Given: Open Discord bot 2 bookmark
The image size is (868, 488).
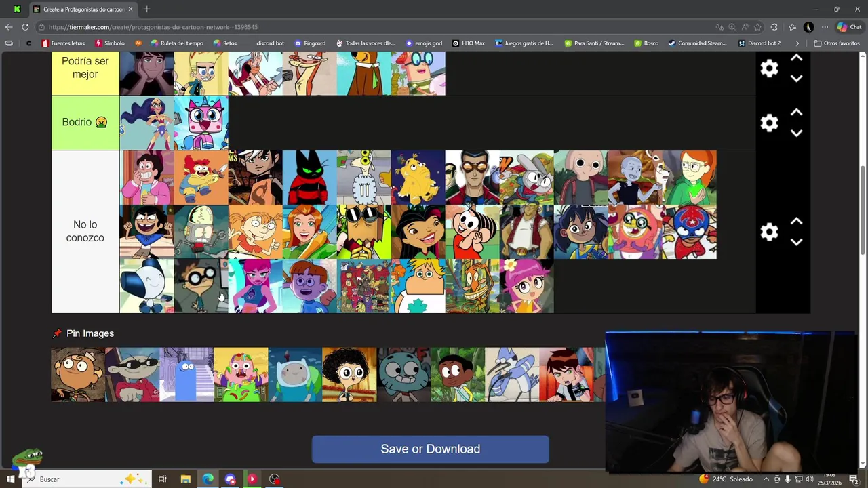Looking at the screenshot, I should coord(759,43).
